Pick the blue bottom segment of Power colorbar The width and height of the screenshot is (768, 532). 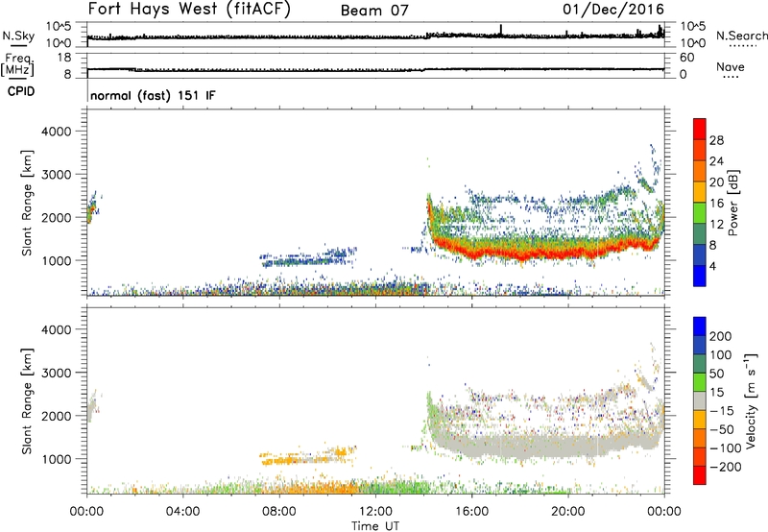click(700, 276)
